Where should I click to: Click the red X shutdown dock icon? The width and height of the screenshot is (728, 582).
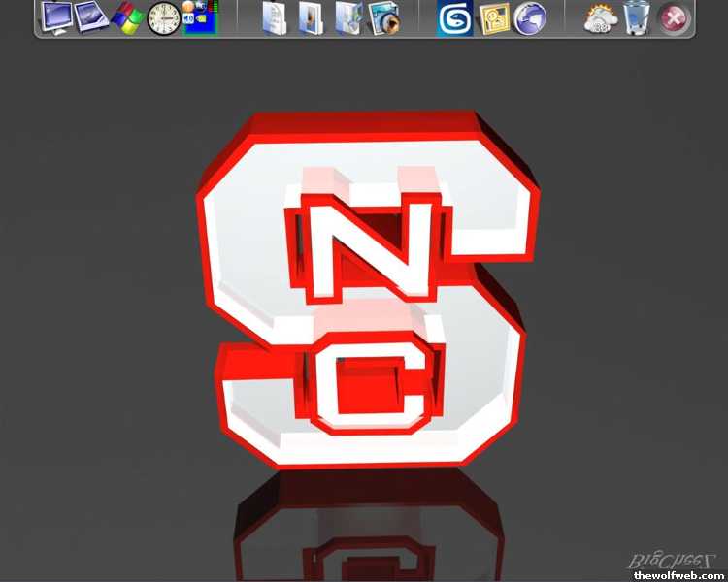pyautogui.click(x=673, y=18)
